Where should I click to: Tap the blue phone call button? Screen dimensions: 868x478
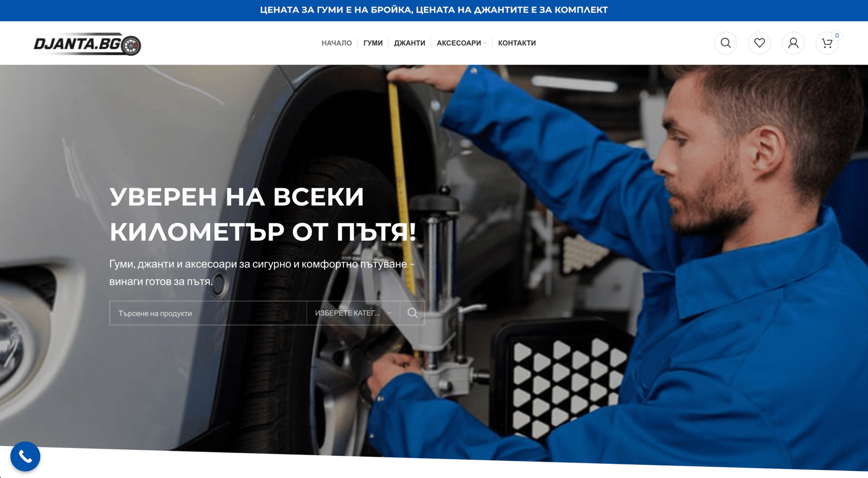click(x=25, y=456)
